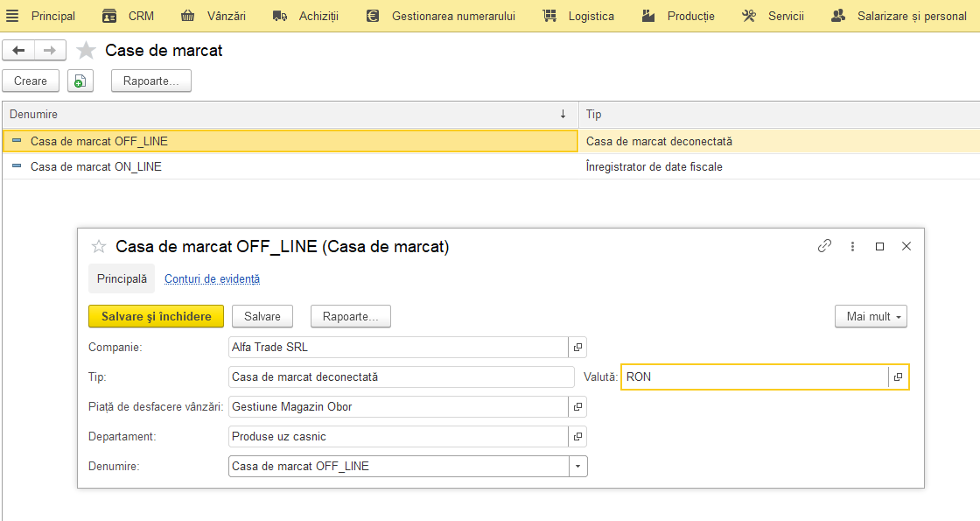Click into the Piață de desfacere vânzări field
This screenshot has height=521, width=980.
click(x=398, y=406)
